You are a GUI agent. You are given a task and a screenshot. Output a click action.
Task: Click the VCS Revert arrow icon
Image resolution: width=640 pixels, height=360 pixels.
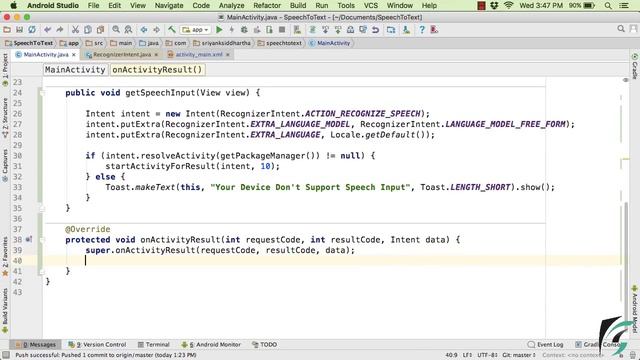coord(375,30)
